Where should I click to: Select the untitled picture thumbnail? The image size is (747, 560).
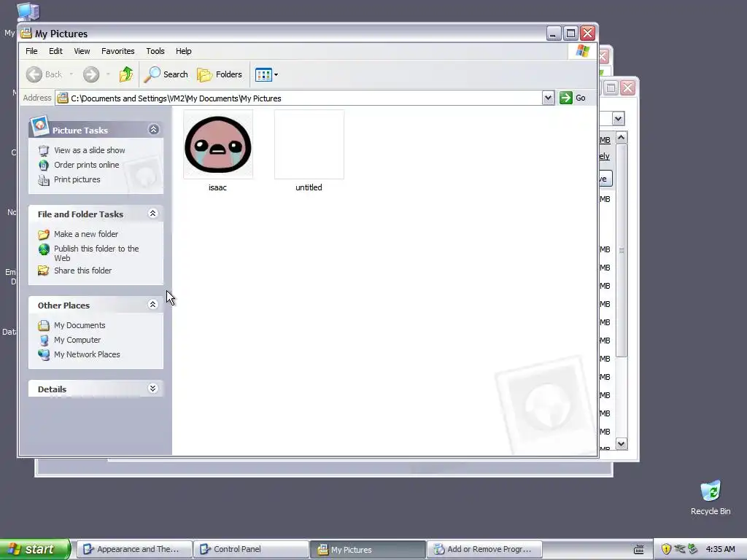[309, 144]
